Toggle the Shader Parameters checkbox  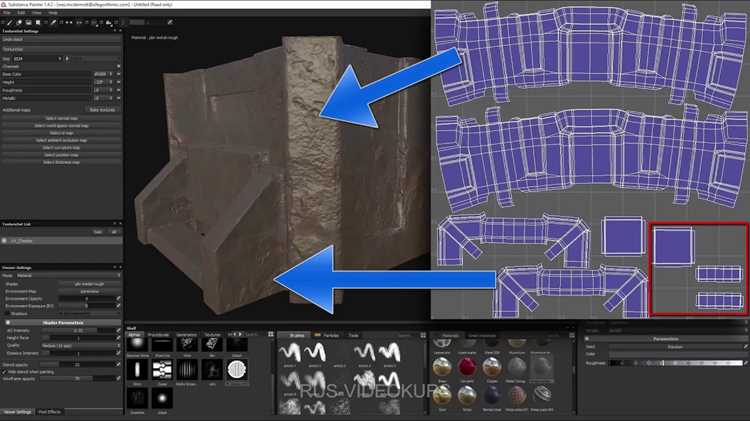[8, 322]
